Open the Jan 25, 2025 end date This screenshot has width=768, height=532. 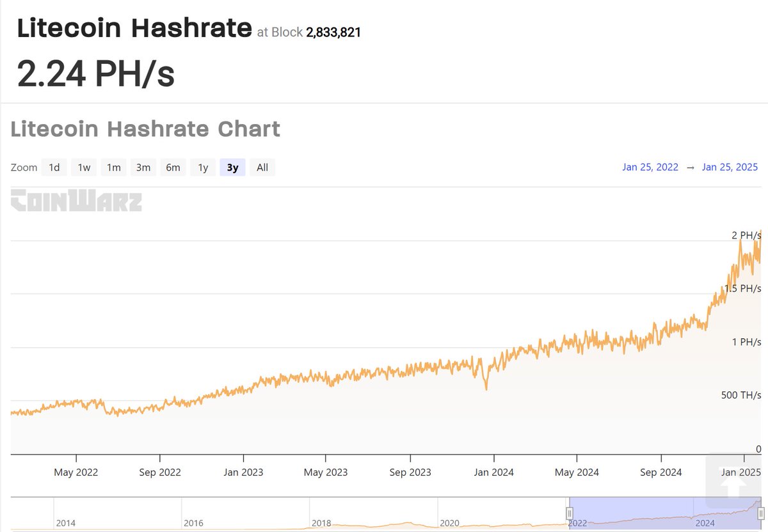(730, 167)
